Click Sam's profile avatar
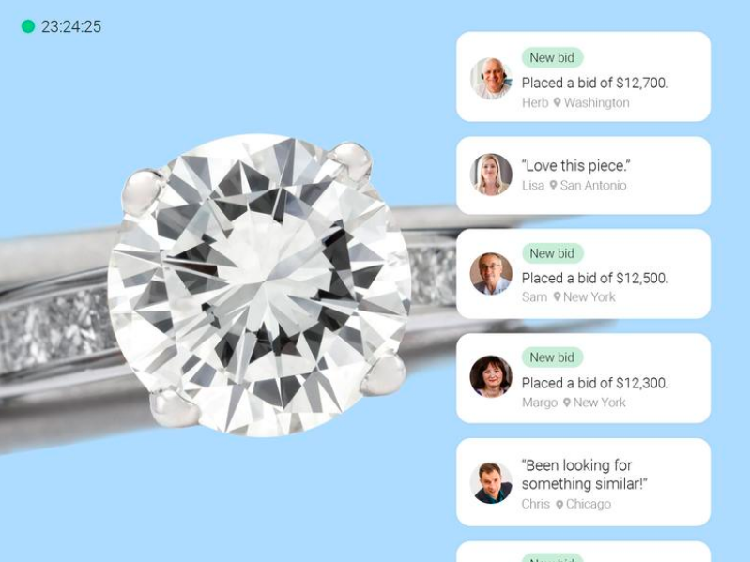Screen dimensions: 750x562 click(491, 274)
